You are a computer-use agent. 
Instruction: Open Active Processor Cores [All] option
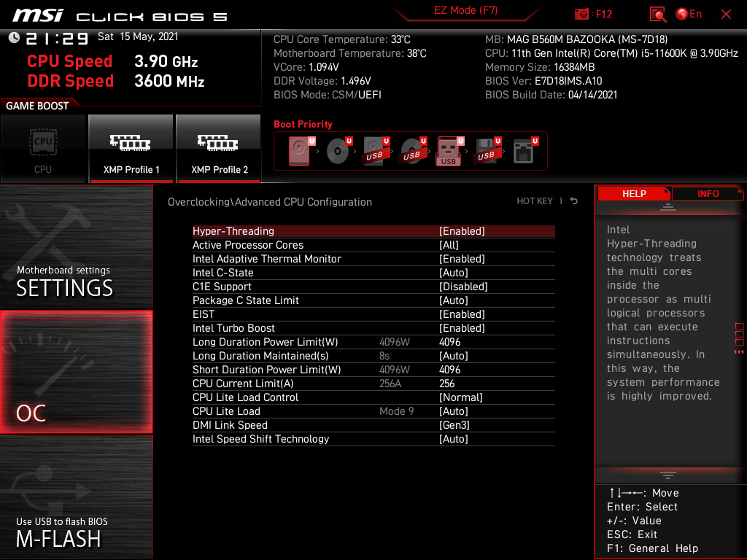click(x=373, y=245)
